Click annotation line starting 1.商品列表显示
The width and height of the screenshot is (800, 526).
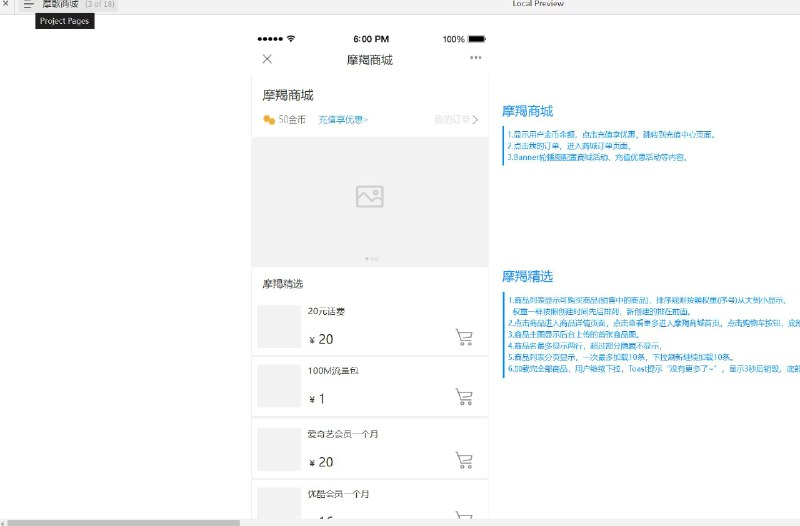(x=648, y=300)
